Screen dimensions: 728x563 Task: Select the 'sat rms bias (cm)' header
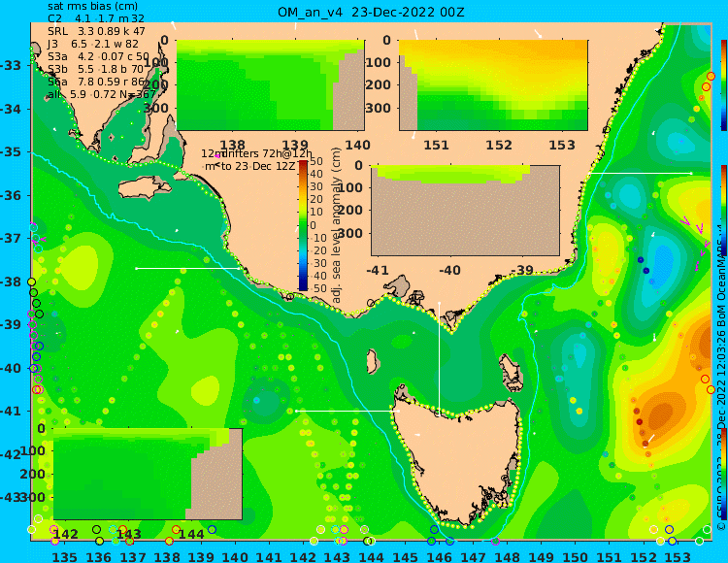[92, 7]
